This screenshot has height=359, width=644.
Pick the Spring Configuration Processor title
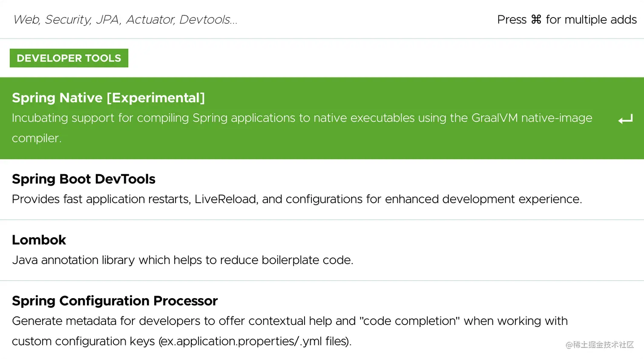click(115, 301)
